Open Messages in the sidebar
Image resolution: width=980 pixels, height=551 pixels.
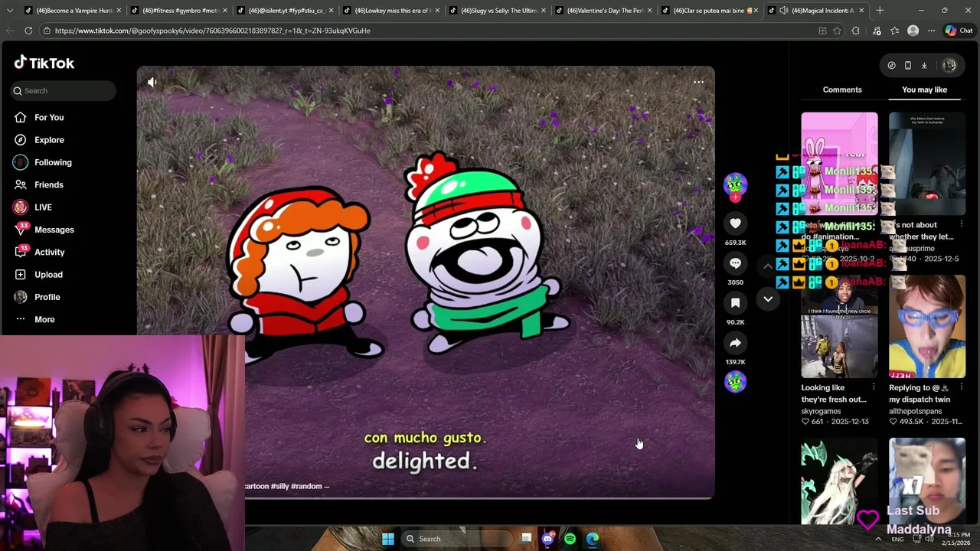click(44, 230)
